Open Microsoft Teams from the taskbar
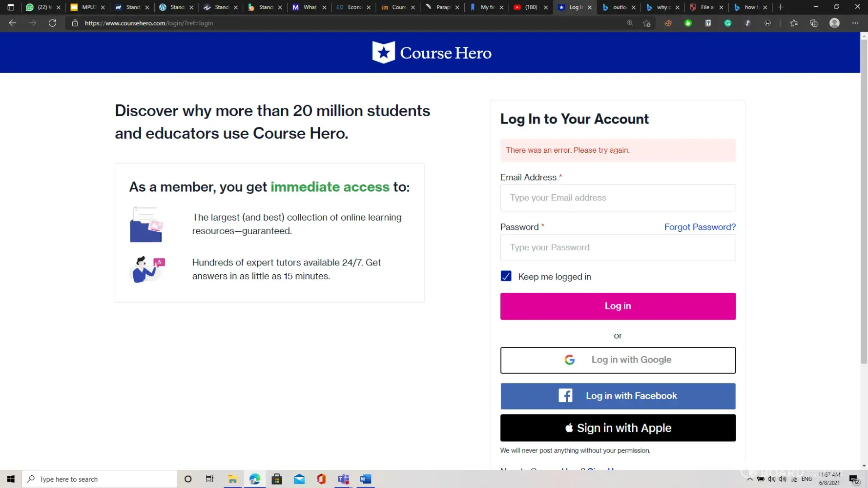 pyautogui.click(x=344, y=479)
